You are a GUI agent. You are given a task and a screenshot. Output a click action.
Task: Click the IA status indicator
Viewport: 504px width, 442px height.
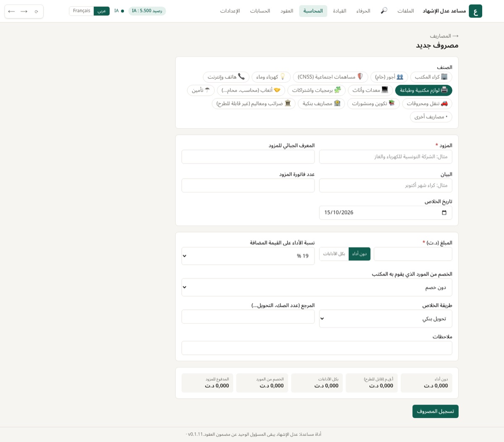click(x=119, y=11)
